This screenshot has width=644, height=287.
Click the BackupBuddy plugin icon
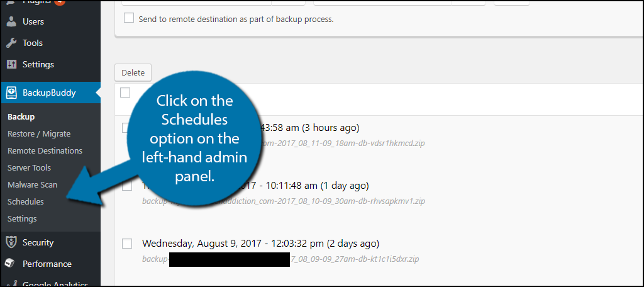pyautogui.click(x=11, y=93)
